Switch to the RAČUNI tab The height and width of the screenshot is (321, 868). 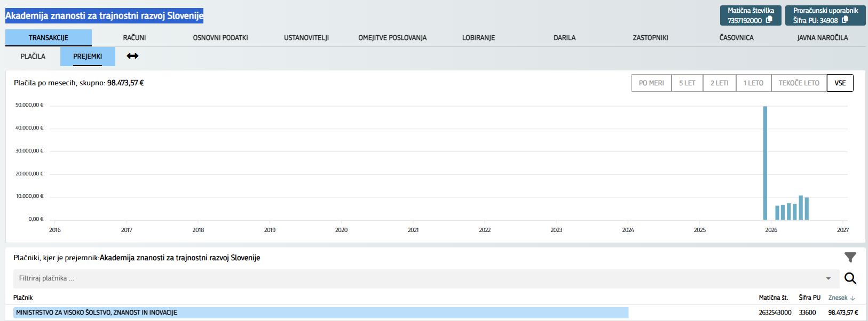pos(135,38)
